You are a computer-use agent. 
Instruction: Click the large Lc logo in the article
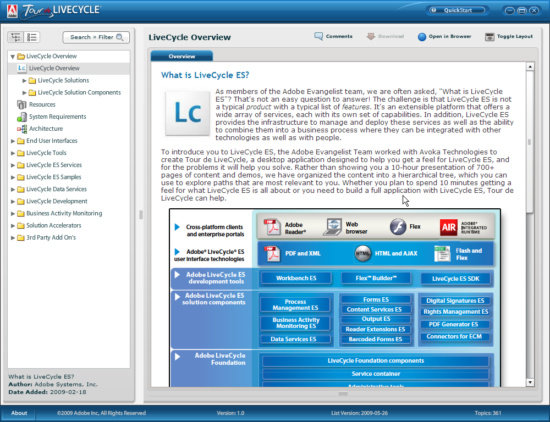188,113
